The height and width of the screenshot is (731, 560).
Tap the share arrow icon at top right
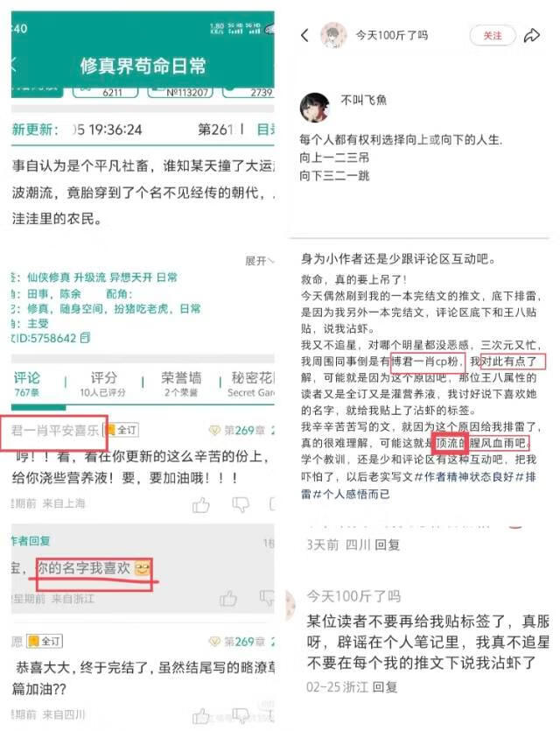[x=532, y=35]
